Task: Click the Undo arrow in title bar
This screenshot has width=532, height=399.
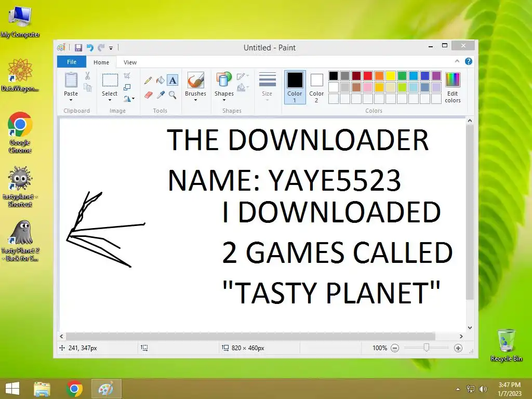Action: [x=90, y=47]
